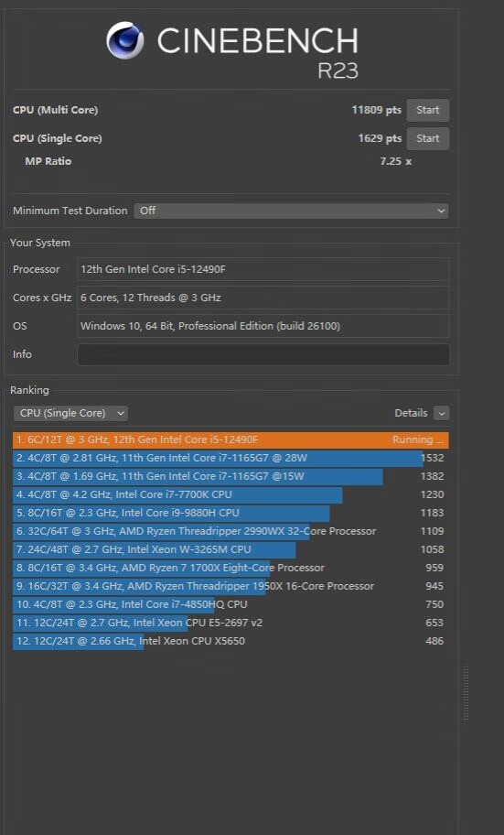Image resolution: width=504 pixels, height=835 pixels.
Task: Select the Ryzen 7 1700X ranking row
Action: (231, 568)
